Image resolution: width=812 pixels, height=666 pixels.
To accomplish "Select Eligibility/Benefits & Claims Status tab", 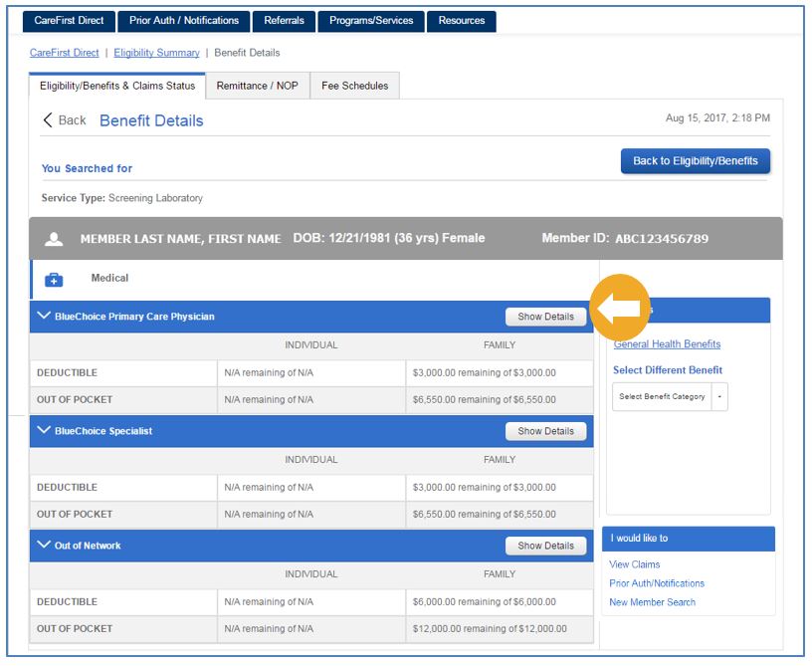I will pyautogui.click(x=117, y=86).
